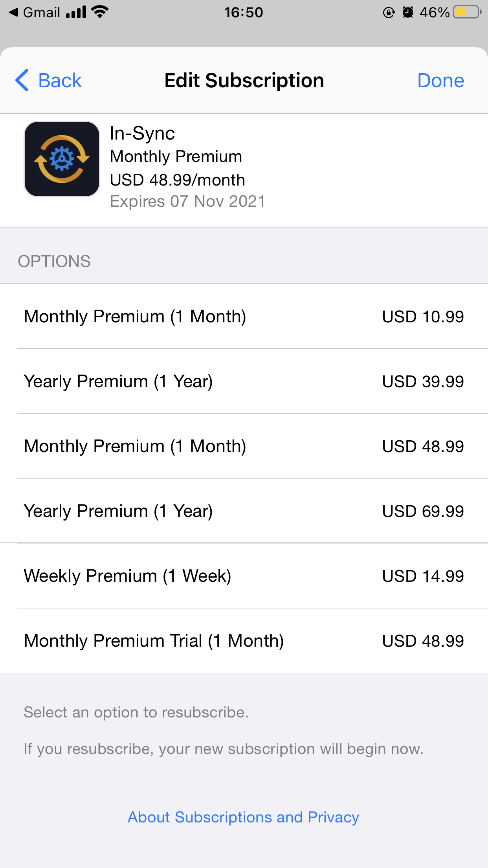Choose Monthly Premium priced USD 48.99
This screenshot has height=868, width=488.
coord(244,446)
